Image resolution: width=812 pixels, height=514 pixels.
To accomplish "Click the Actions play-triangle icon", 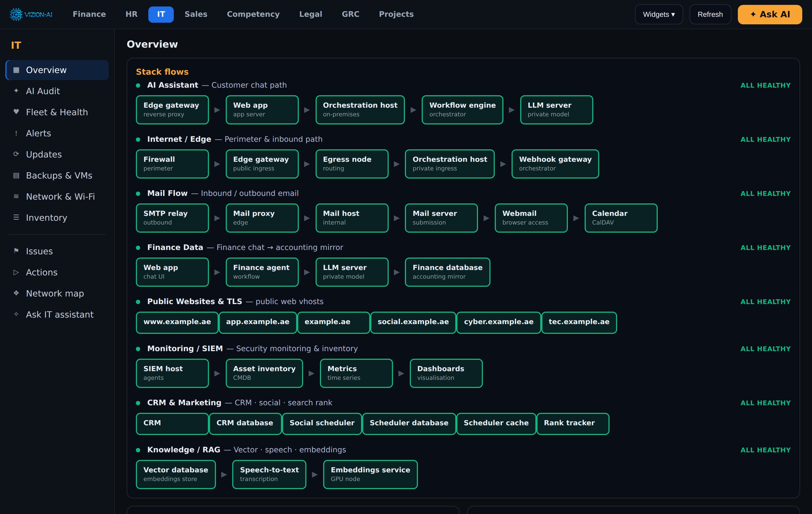I will click(16, 272).
